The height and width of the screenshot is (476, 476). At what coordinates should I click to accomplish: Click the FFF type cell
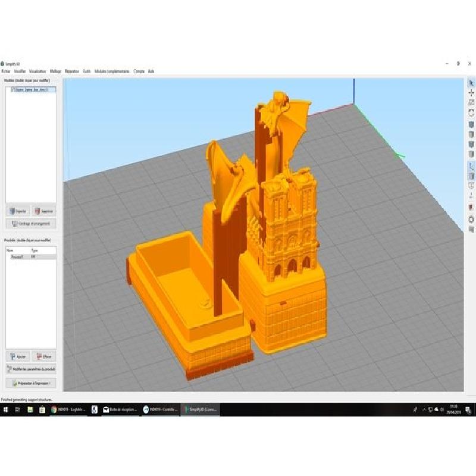click(33, 257)
